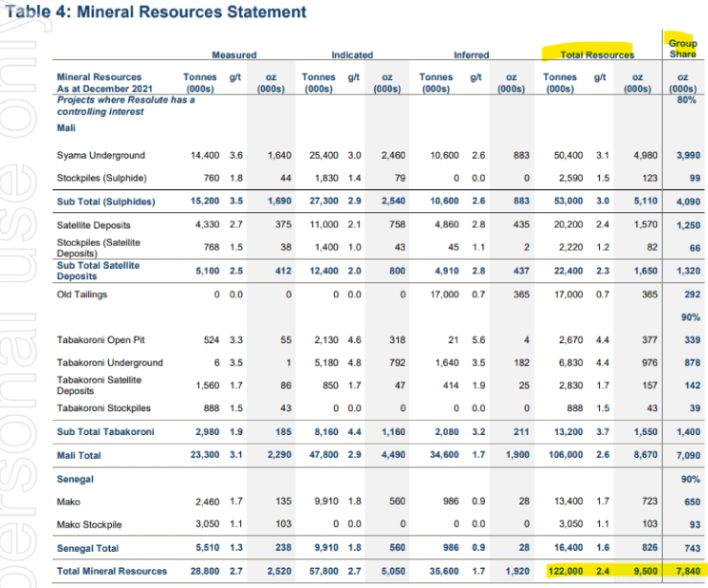Click the 'Tabakoroni Open Pit' row label
708x588 pixels.
(102, 339)
